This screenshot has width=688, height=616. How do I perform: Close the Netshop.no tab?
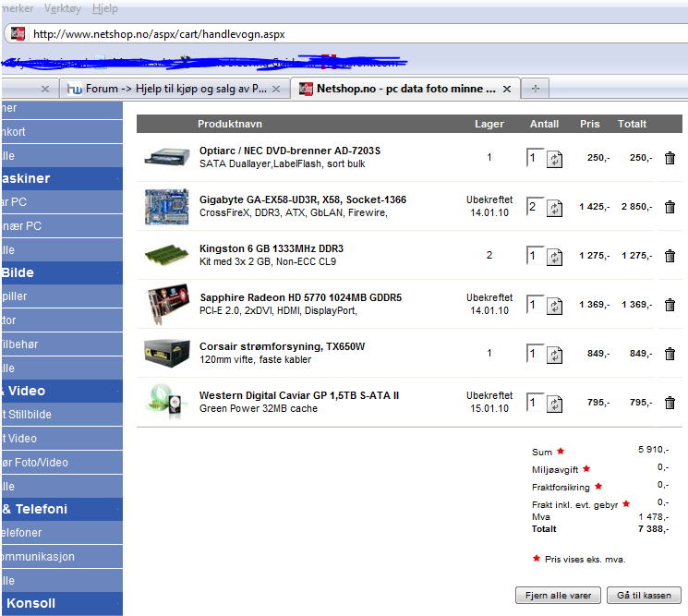[x=507, y=89]
